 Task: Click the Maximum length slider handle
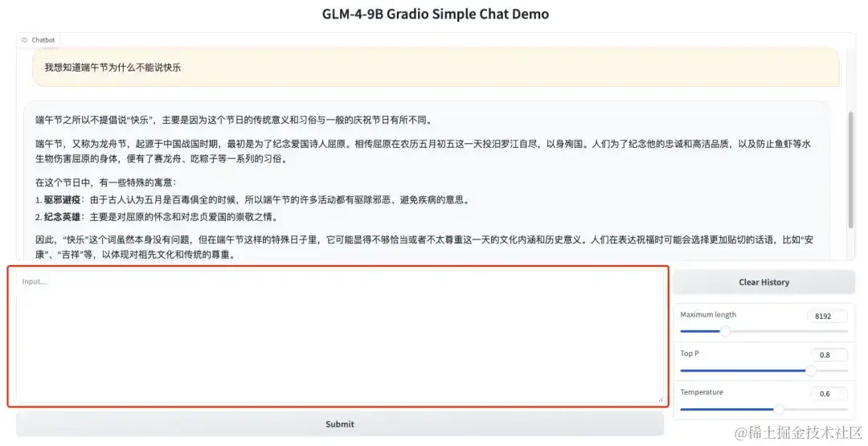(x=725, y=331)
